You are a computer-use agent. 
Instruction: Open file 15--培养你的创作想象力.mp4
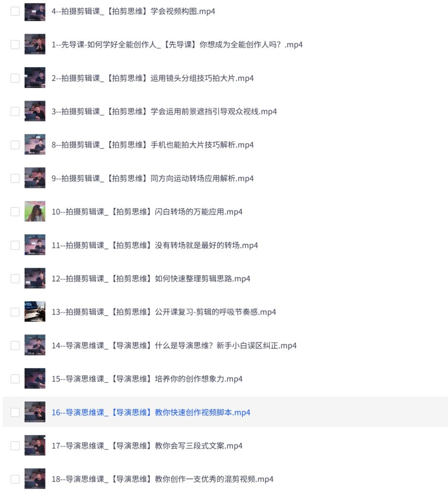(147, 379)
